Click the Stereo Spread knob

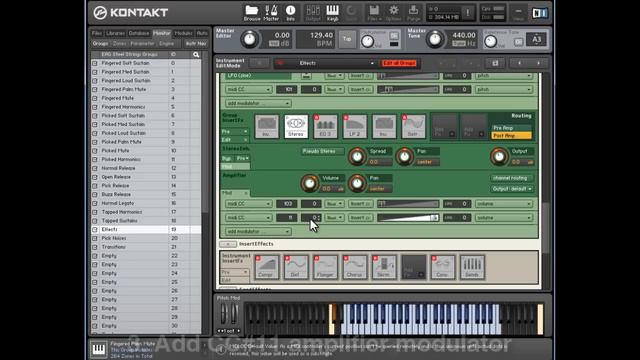[x=357, y=157]
